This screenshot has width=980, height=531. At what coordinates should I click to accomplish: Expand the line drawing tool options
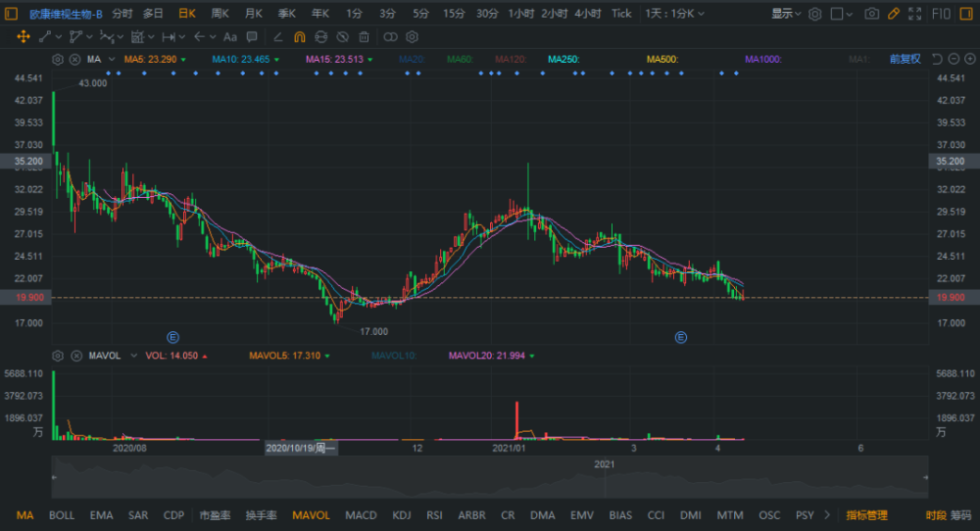pos(58,37)
